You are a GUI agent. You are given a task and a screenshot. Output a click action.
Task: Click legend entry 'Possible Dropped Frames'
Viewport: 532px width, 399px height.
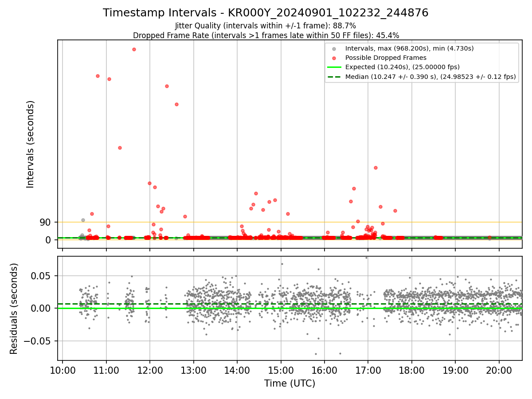coord(386,58)
